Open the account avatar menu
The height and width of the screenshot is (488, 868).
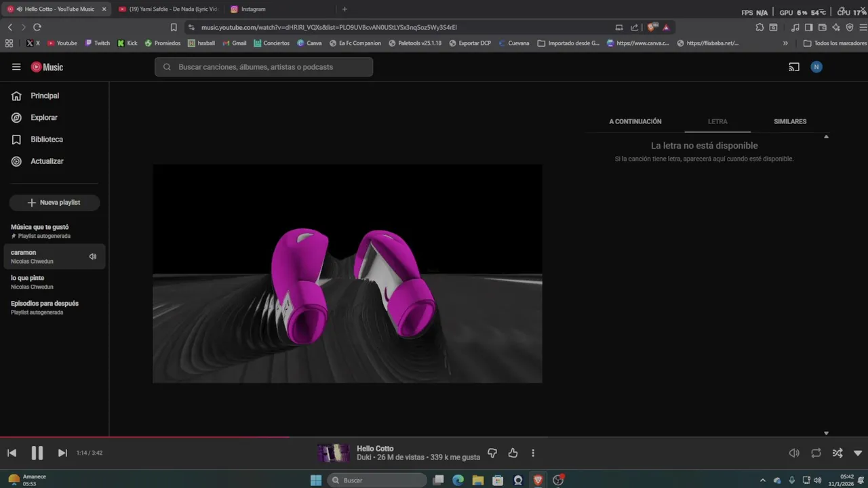tap(816, 67)
